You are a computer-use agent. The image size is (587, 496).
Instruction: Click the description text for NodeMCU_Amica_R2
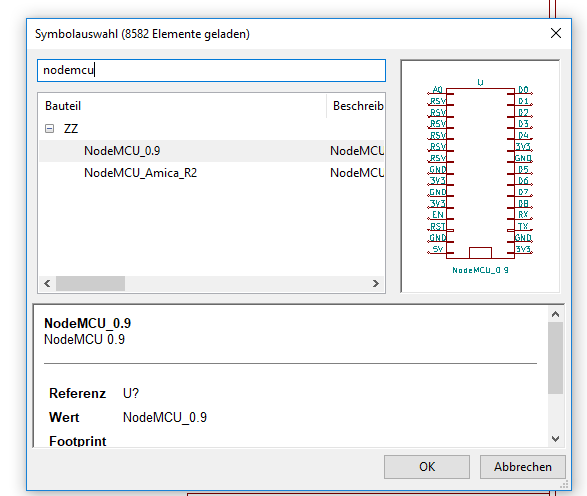pos(357,173)
